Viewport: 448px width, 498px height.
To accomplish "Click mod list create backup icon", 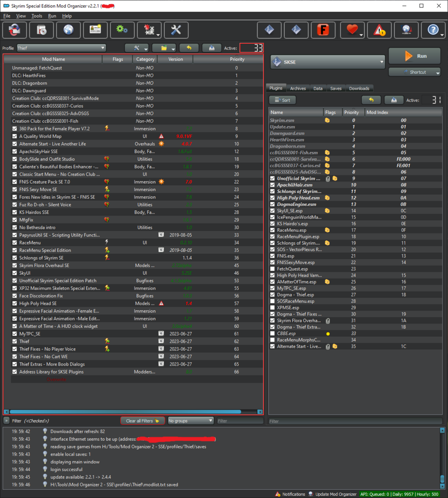I will point(212,48).
